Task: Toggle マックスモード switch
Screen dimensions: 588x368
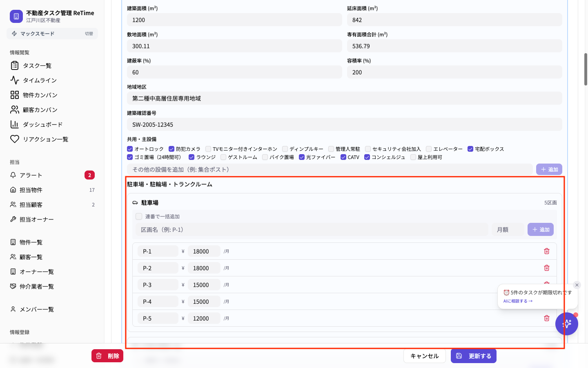Action: pos(52,34)
